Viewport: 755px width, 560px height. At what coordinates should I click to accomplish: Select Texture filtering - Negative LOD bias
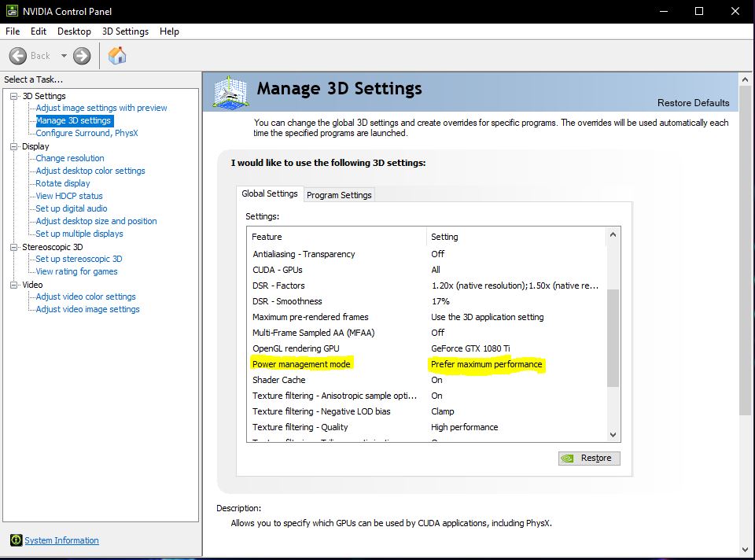(x=426, y=411)
